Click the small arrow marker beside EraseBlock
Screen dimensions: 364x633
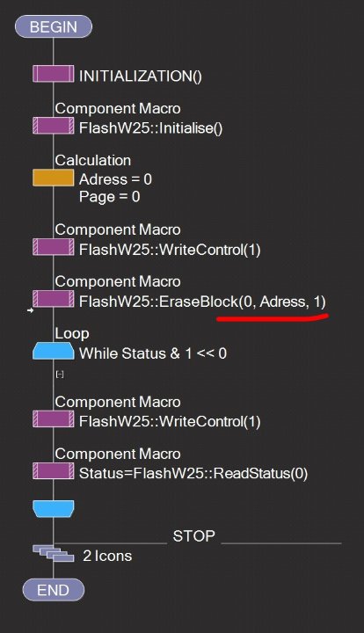[30, 310]
